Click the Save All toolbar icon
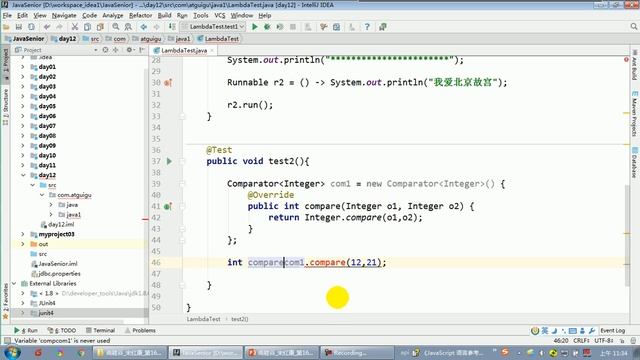Screen dimensions: 640x360 click(18, 27)
